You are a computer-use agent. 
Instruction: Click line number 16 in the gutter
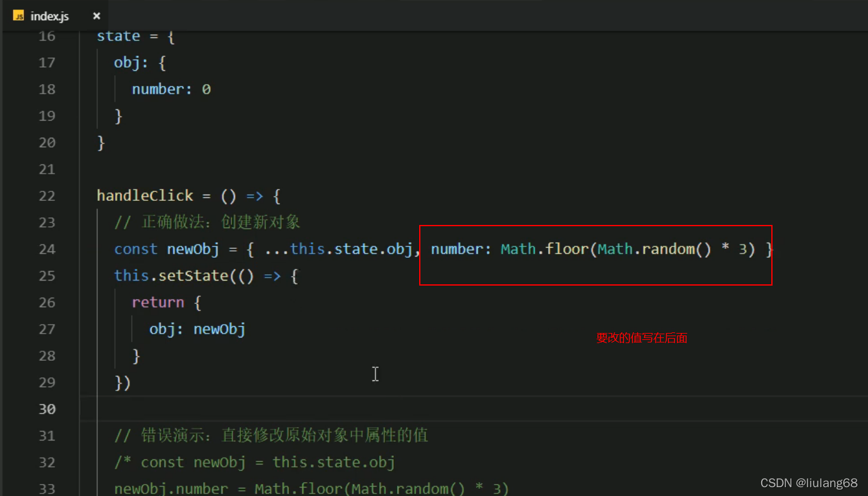[x=47, y=36]
